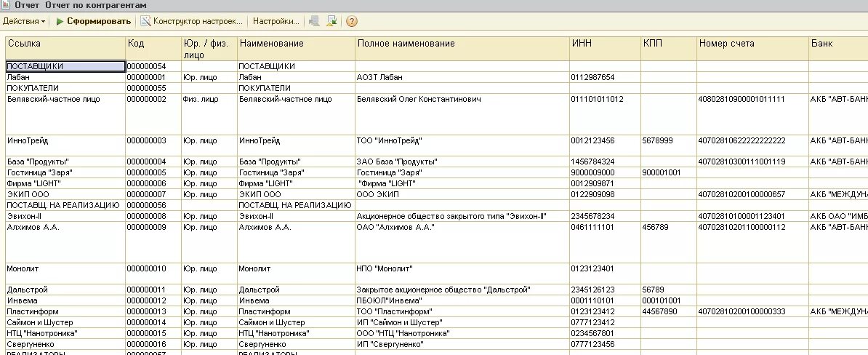
Task: Open help via question mark icon
Action: click(352, 21)
